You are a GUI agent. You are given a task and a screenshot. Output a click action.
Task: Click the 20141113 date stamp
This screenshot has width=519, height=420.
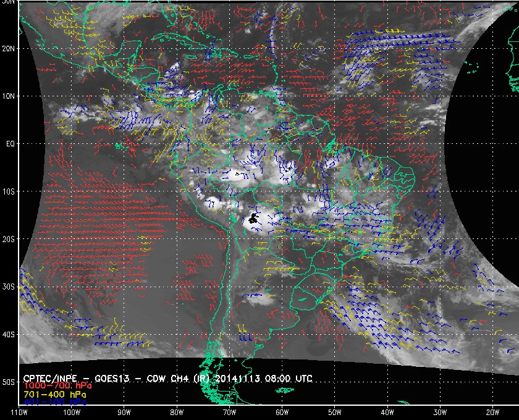point(238,379)
